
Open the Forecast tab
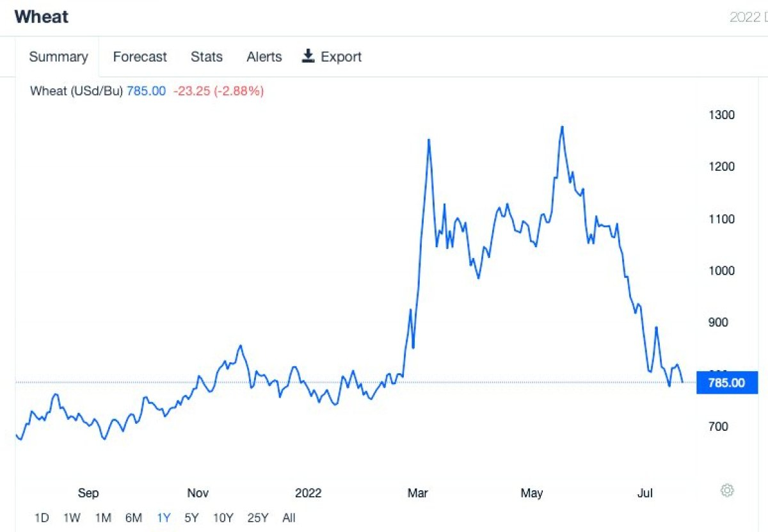tap(140, 57)
